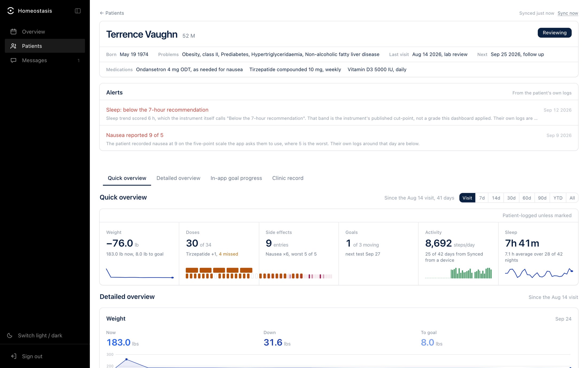
Task: Select the Visit time range
Action: (x=467, y=198)
